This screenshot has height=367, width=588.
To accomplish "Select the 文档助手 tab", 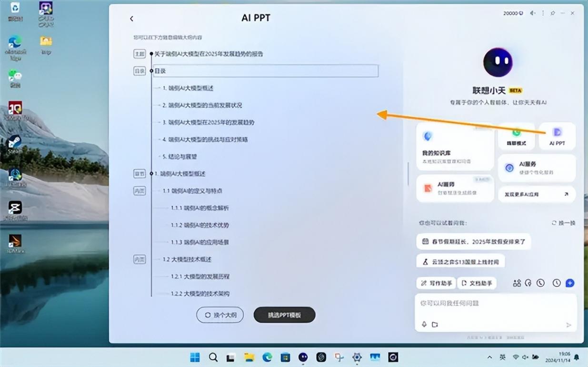I will [477, 283].
